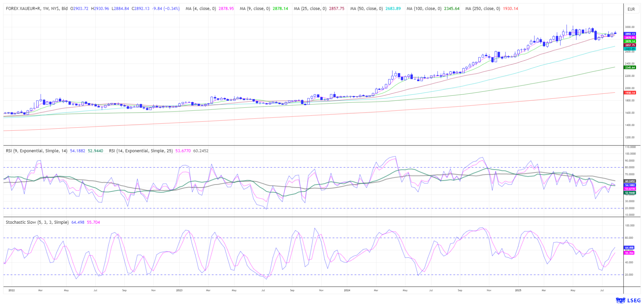This screenshot has width=644, height=304.
Task: Click the MA (50, close, 0) indicator label
Action: coord(366,8)
